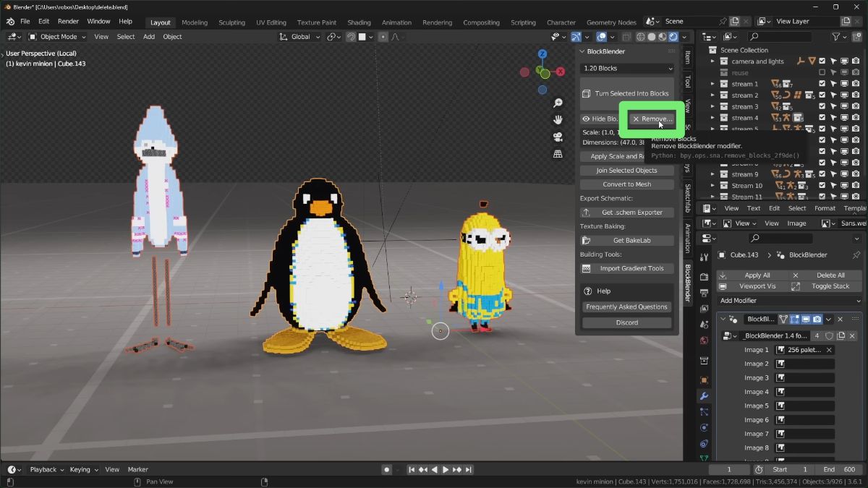This screenshot has height=488, width=868.
Task: Open the Global transform orientation dropdown
Action: pyautogui.click(x=299, y=36)
